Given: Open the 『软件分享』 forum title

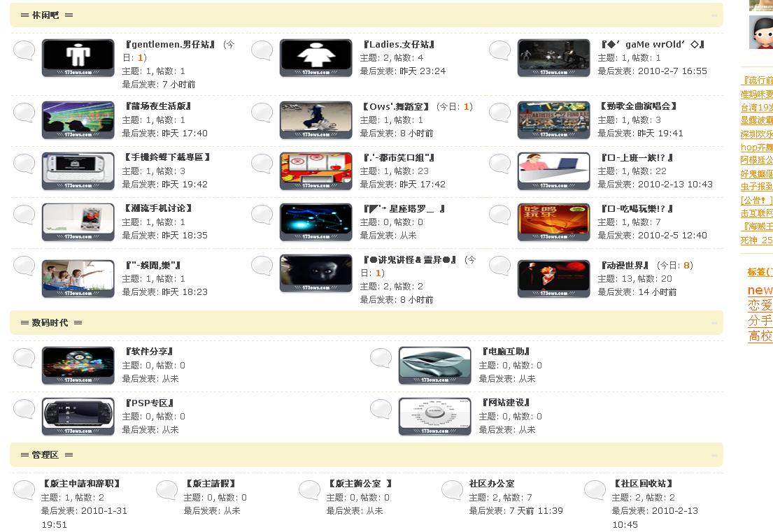Looking at the screenshot, I should [150, 351].
